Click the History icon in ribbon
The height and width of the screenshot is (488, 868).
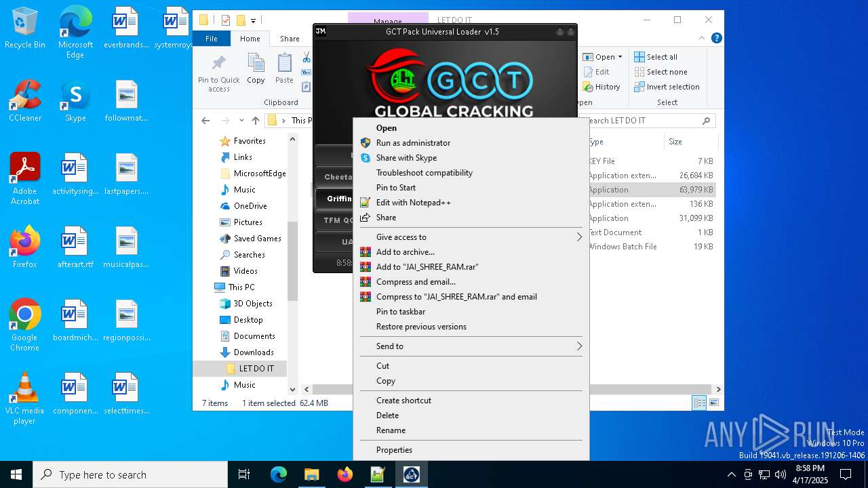[x=602, y=87]
